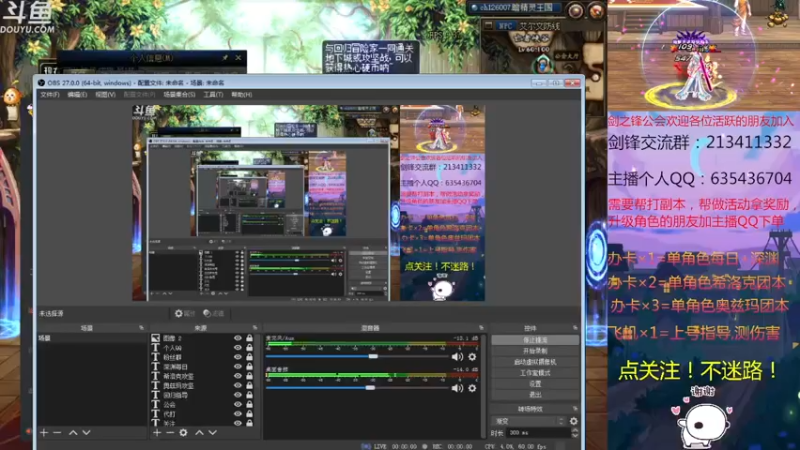Click the OBS preview canvas
Screen dimensions: 800x450
click(309, 203)
